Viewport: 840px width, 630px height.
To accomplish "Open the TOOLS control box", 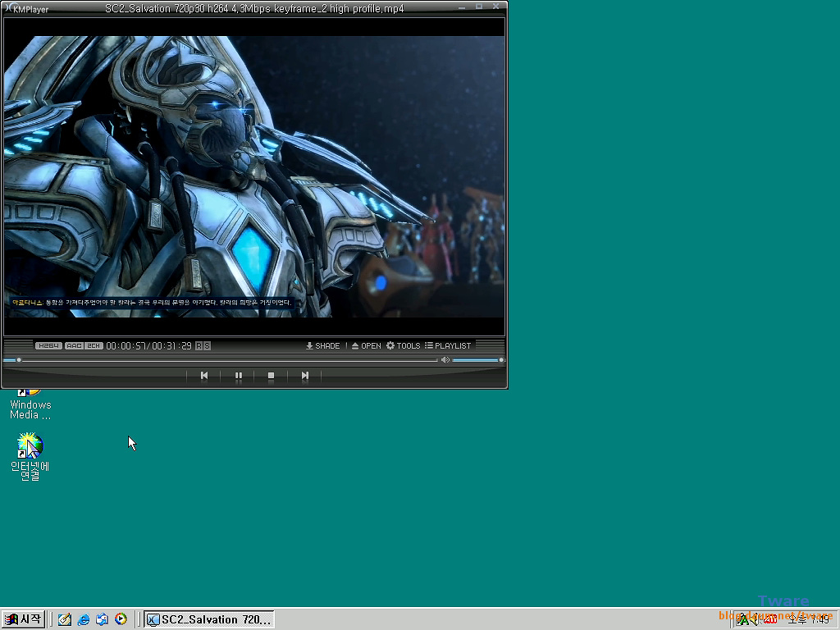I will click(x=404, y=345).
